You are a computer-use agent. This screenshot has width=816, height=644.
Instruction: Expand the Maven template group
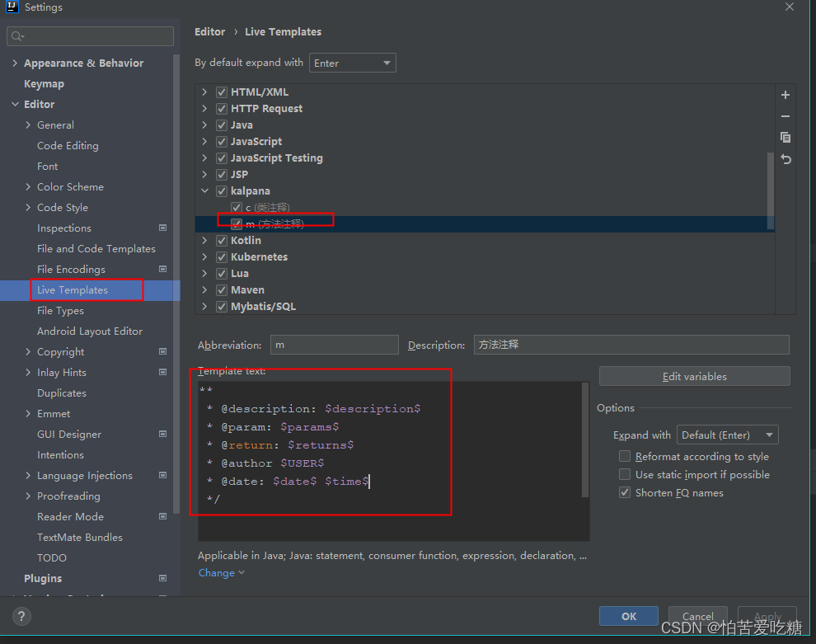pos(205,289)
